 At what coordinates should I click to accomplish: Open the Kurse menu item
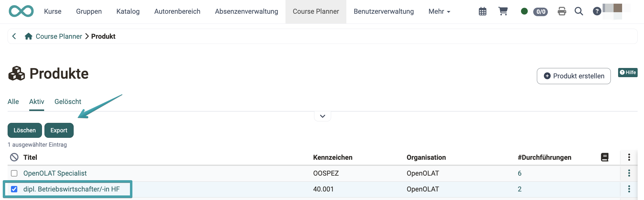[x=53, y=11]
